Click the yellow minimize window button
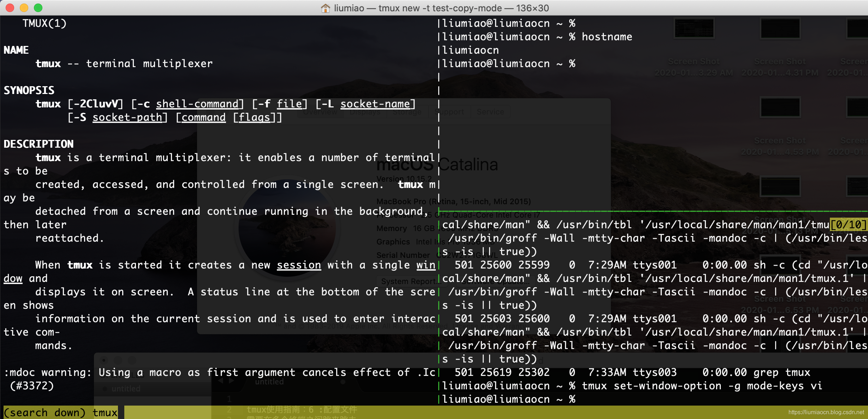This screenshot has height=419, width=868. 24,8
